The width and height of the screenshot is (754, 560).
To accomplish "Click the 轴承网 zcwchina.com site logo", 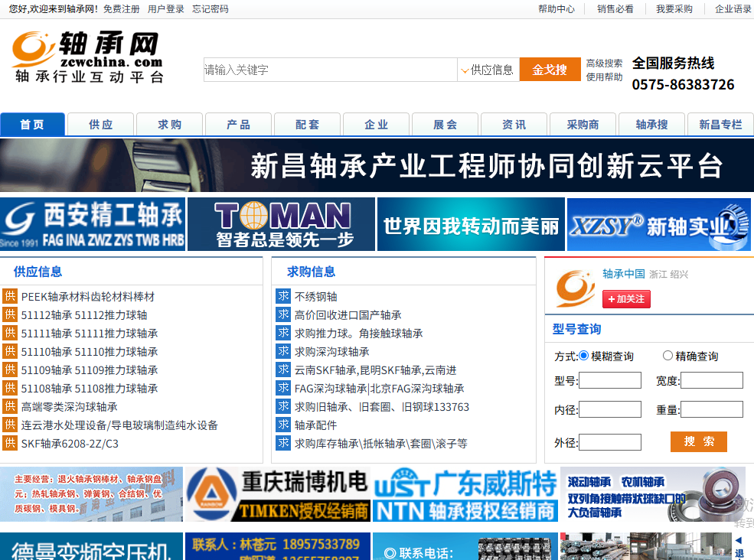I will tap(87, 57).
